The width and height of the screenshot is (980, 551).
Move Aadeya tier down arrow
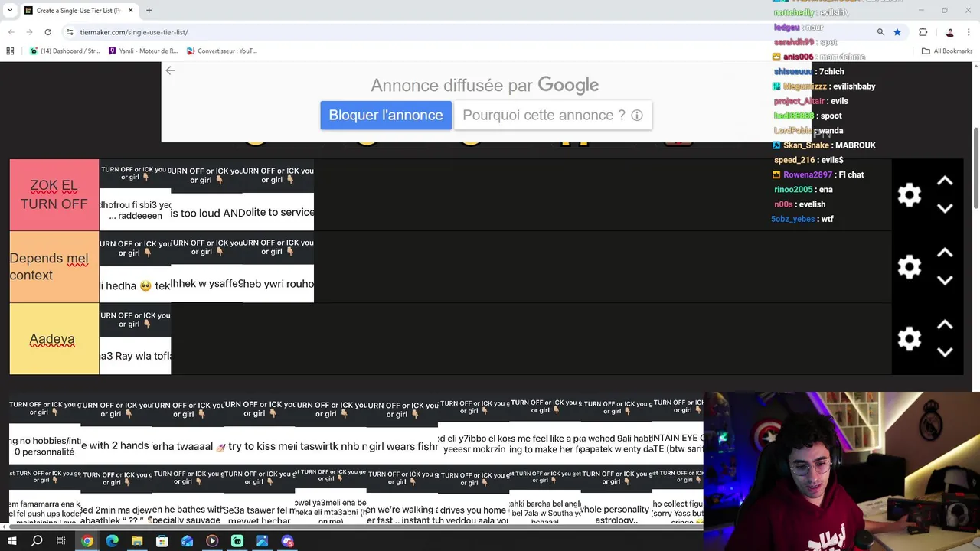(x=945, y=352)
